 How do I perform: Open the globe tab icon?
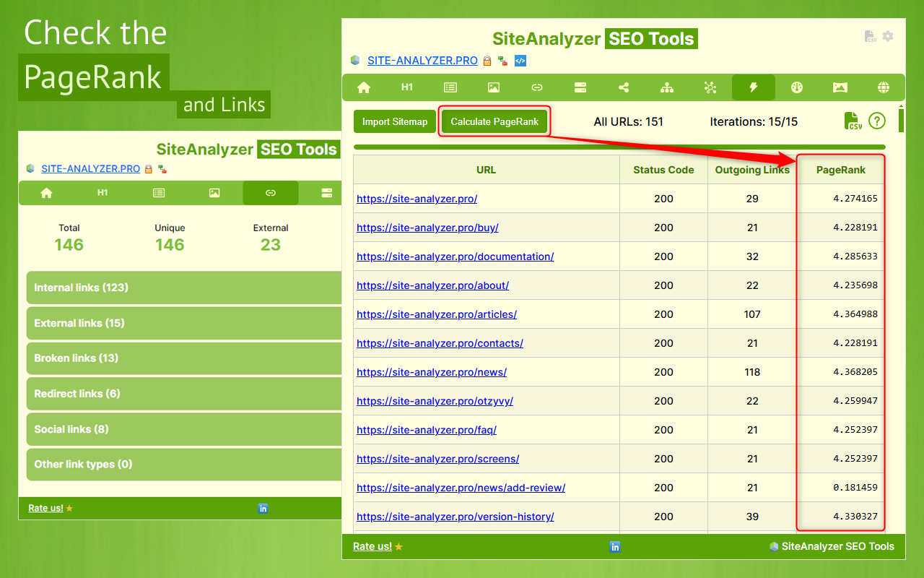click(x=884, y=87)
